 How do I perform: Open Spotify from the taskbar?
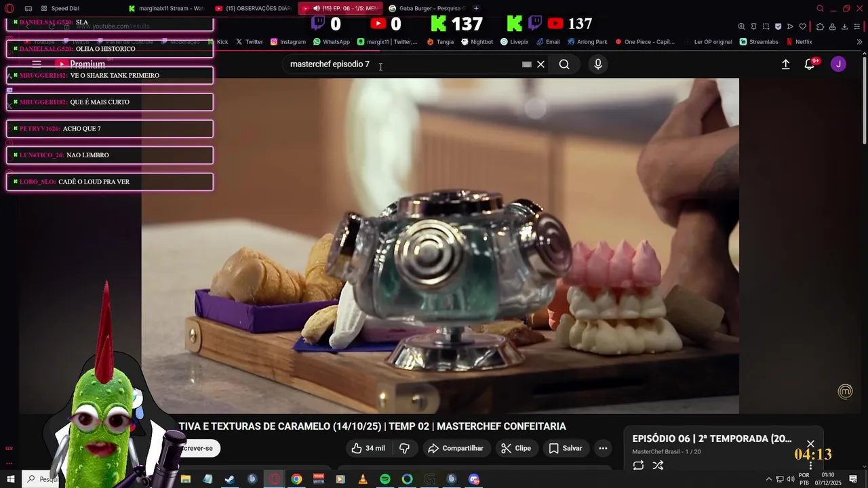(x=385, y=479)
